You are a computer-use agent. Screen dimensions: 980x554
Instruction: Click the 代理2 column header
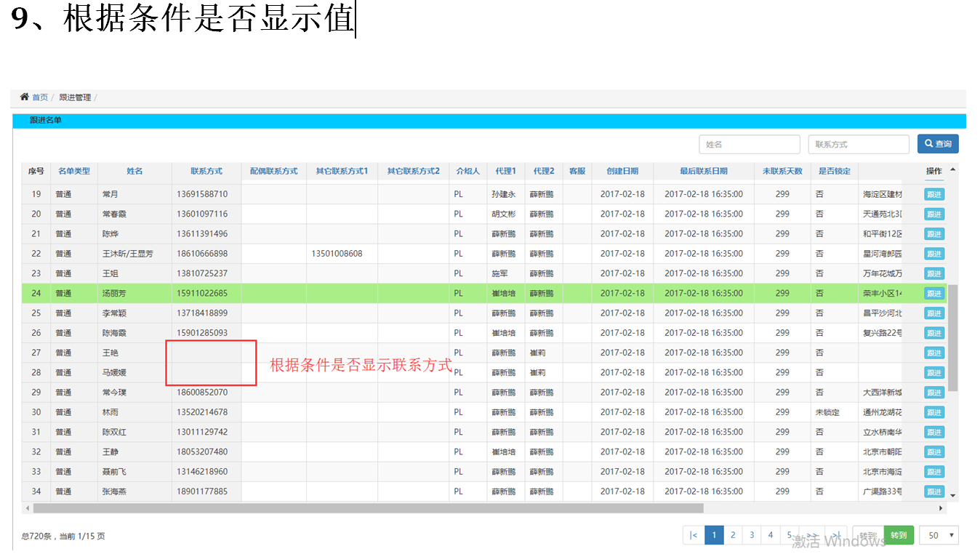coord(544,171)
